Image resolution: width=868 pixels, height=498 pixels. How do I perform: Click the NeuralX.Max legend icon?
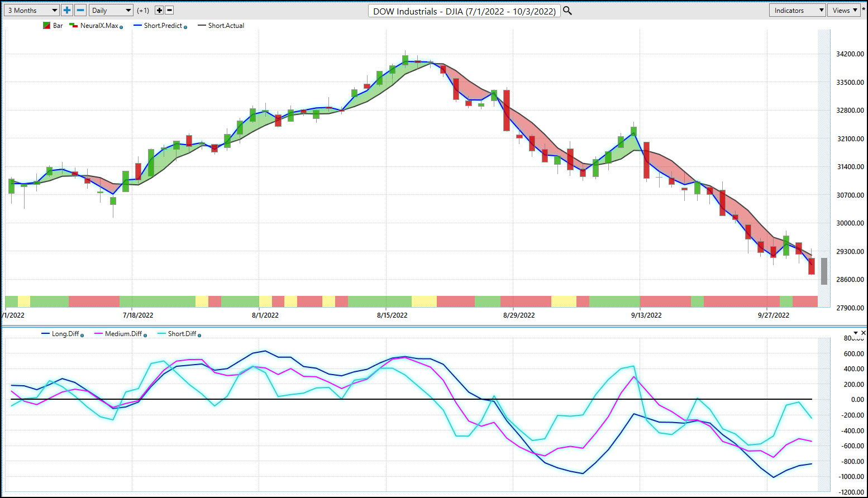click(73, 26)
